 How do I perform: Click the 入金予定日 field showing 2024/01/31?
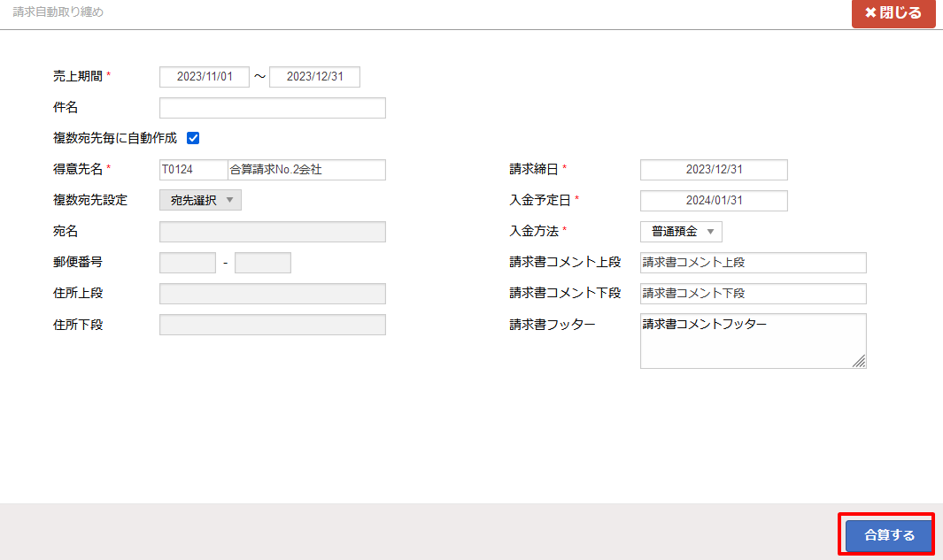(x=714, y=200)
